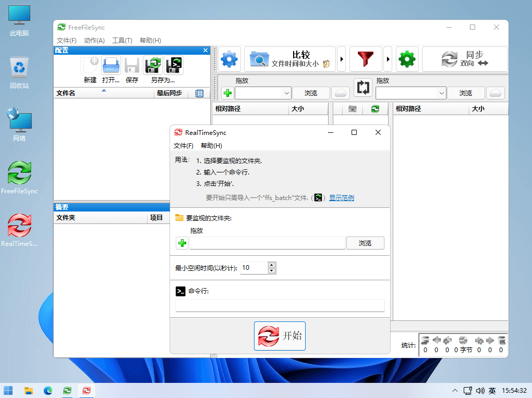532x398 pixels.
Task: Click the green sync action column icon
Action: 375,109
